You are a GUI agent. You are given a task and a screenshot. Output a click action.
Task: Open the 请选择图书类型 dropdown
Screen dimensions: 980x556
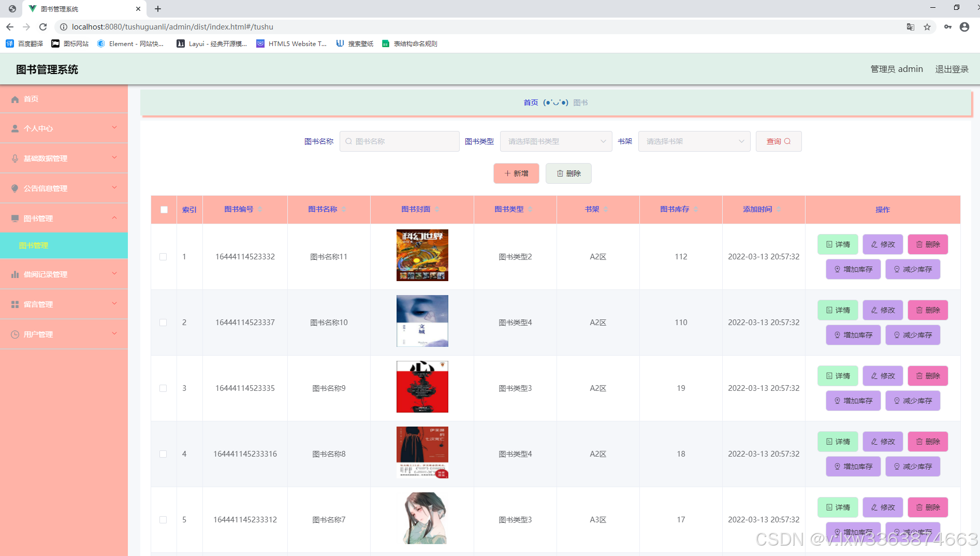click(555, 141)
